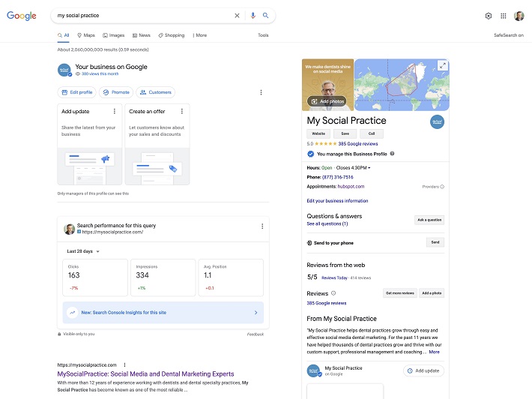Click the Search performance profile avatar
This screenshot has width=532, height=399.
pos(69,229)
